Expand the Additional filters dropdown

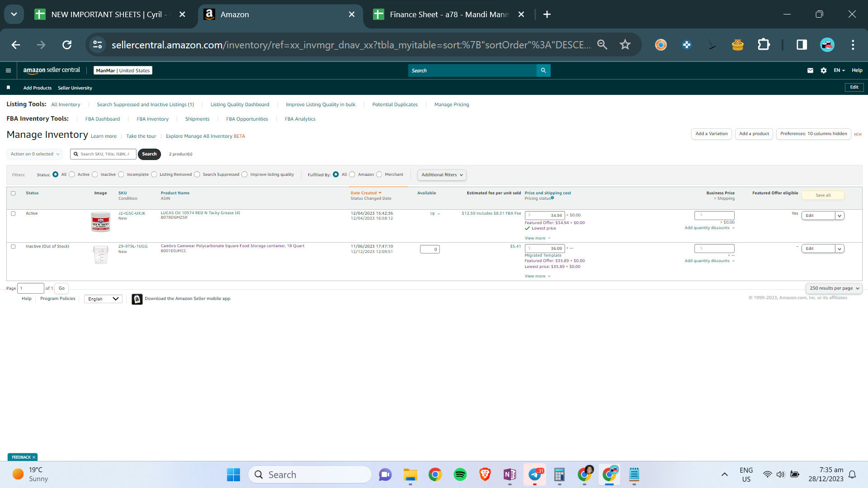pos(442,175)
